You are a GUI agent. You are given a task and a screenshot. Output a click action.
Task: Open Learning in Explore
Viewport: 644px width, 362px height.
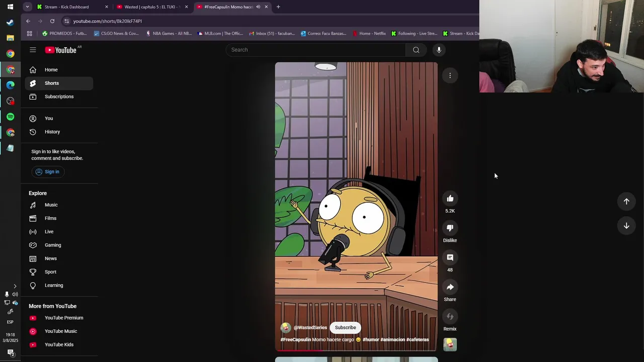coord(59,285)
